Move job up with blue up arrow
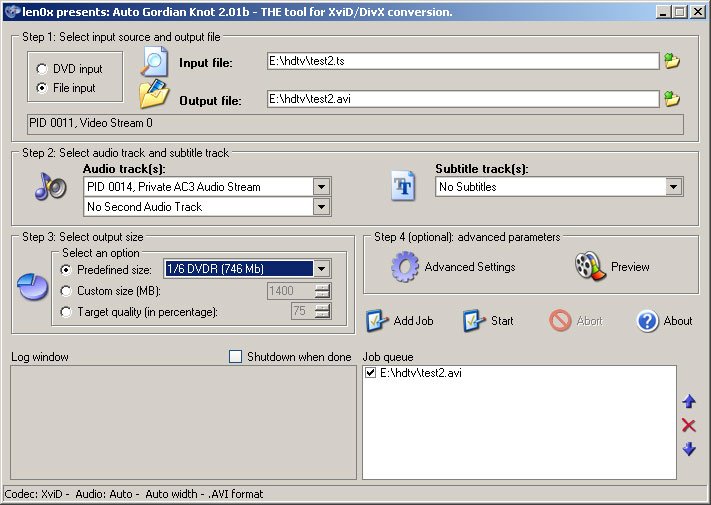The image size is (711, 505). point(689,401)
